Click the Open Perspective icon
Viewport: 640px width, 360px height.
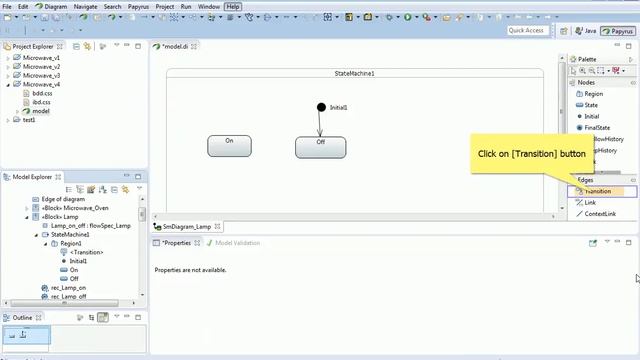click(564, 31)
